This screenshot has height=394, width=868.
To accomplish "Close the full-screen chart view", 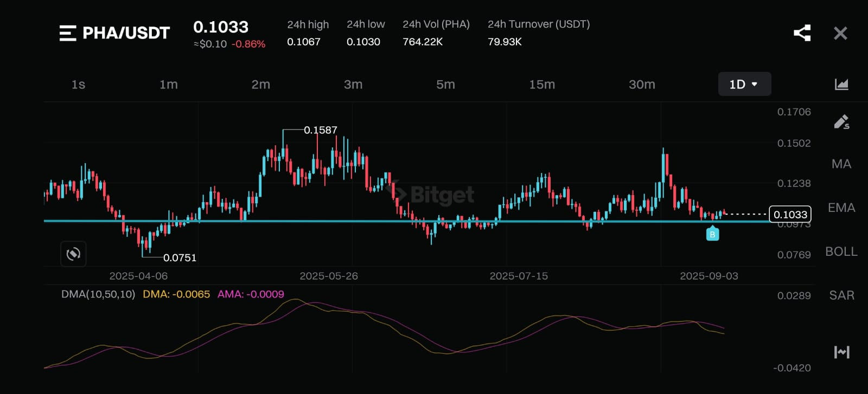I will click(x=840, y=33).
